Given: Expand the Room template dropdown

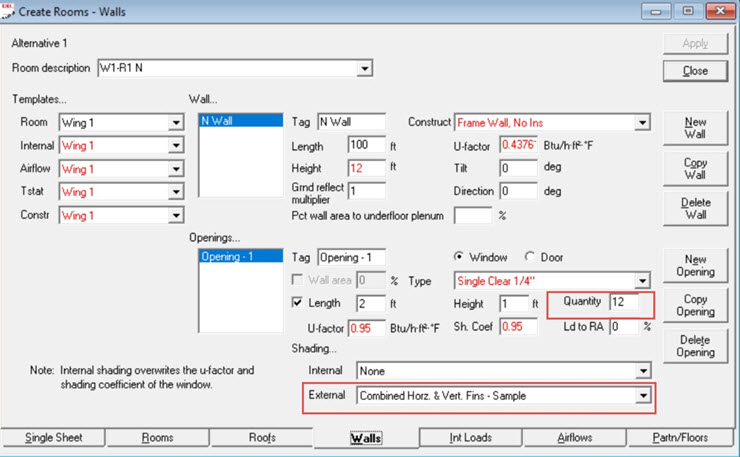Looking at the screenshot, I should point(176,123).
